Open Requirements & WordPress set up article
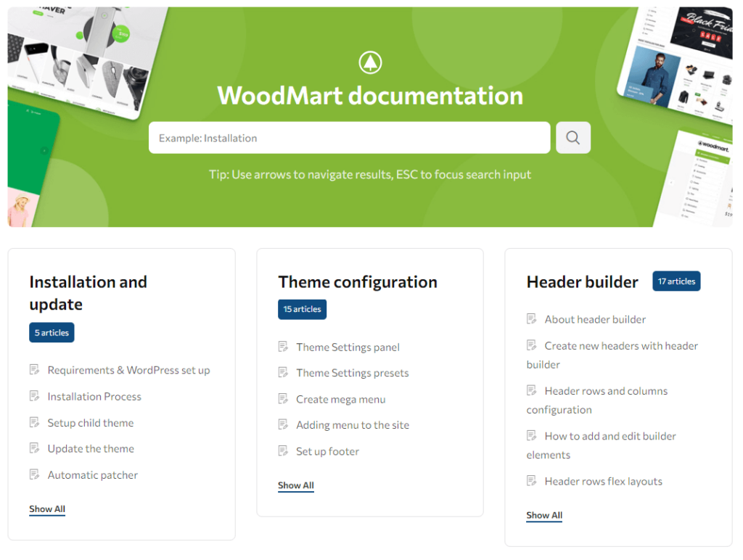 click(x=128, y=370)
